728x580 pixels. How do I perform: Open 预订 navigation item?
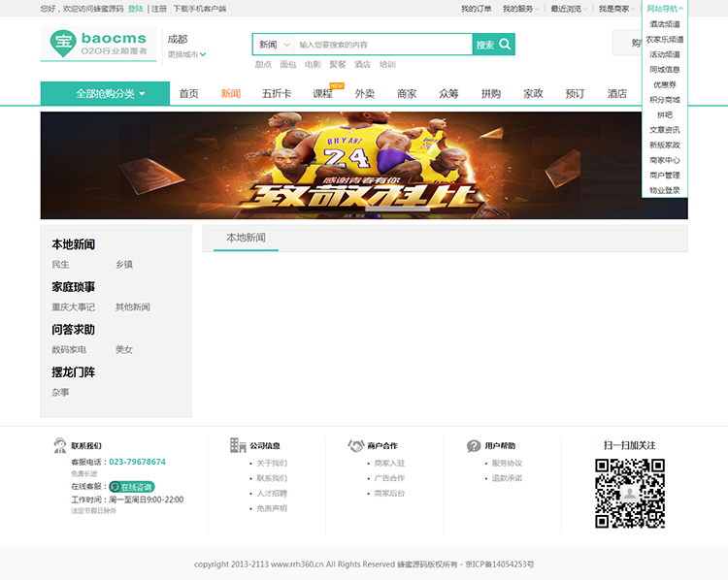[576, 94]
